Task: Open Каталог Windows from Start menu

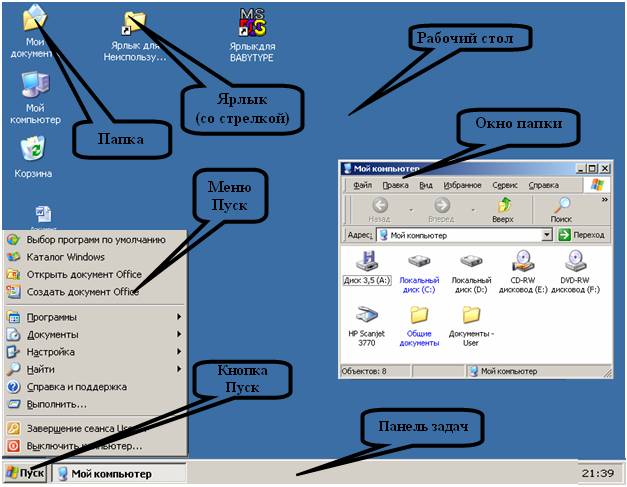Action: [95, 257]
